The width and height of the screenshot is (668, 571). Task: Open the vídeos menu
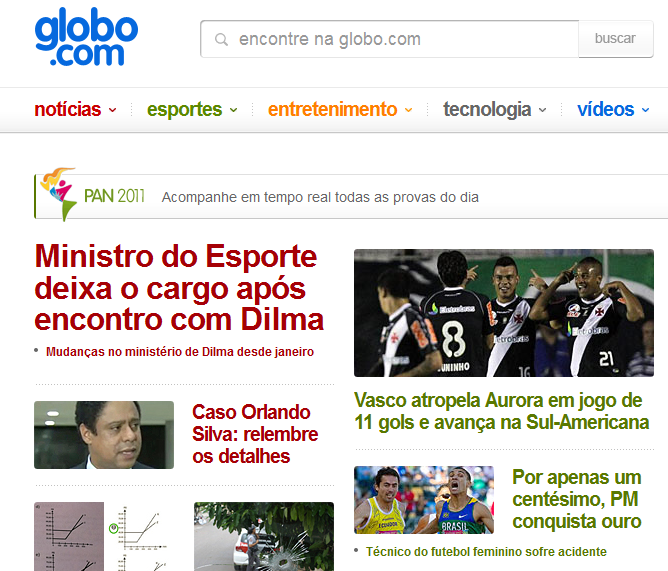(x=613, y=110)
